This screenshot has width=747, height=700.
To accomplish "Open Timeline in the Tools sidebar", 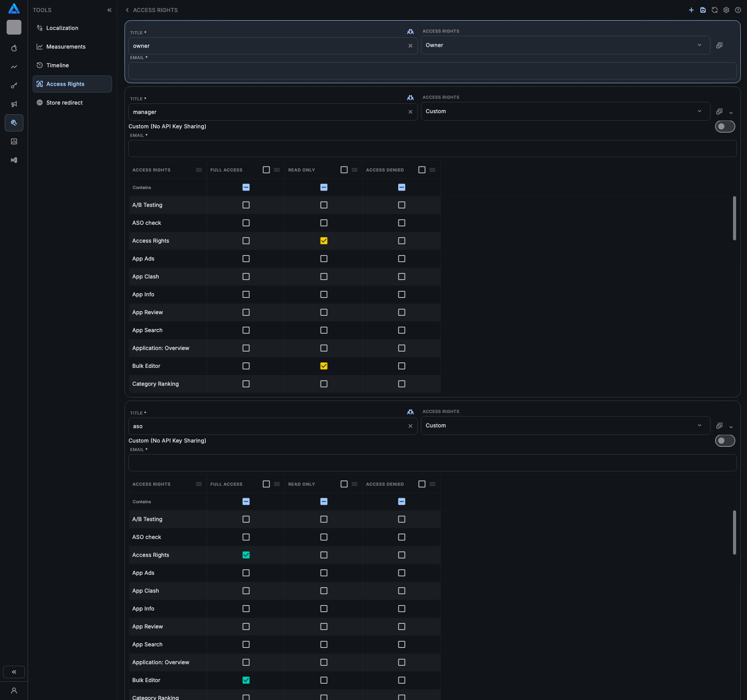I will pyautogui.click(x=58, y=65).
